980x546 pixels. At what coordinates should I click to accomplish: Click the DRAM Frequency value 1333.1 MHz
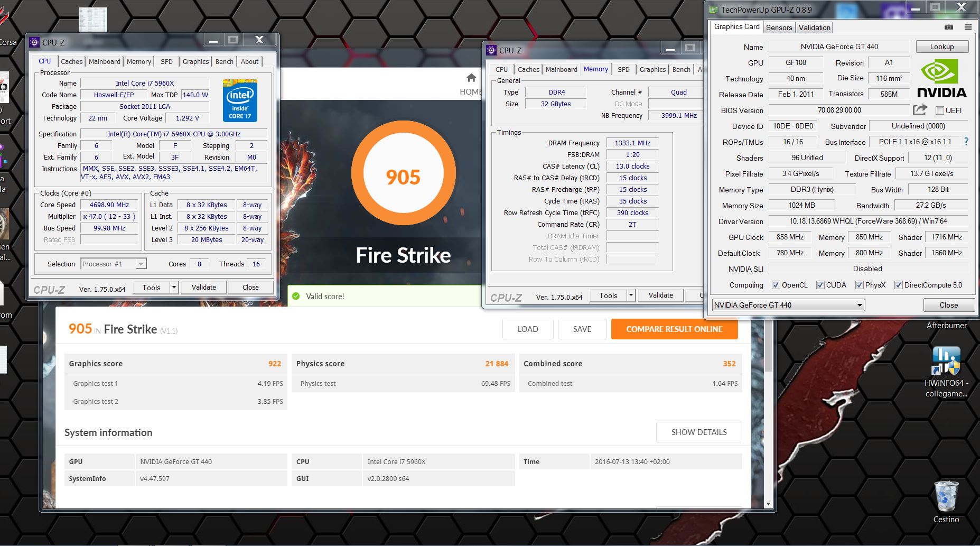pos(632,143)
